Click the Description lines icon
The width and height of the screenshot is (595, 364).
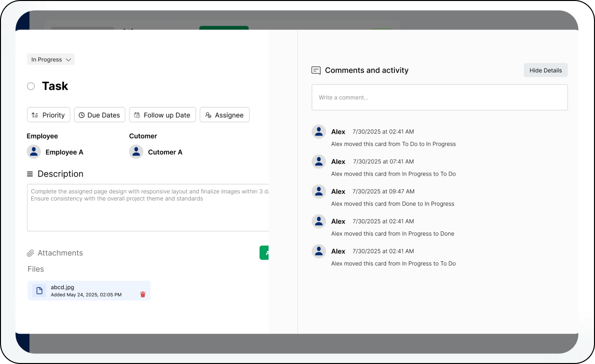click(x=30, y=174)
